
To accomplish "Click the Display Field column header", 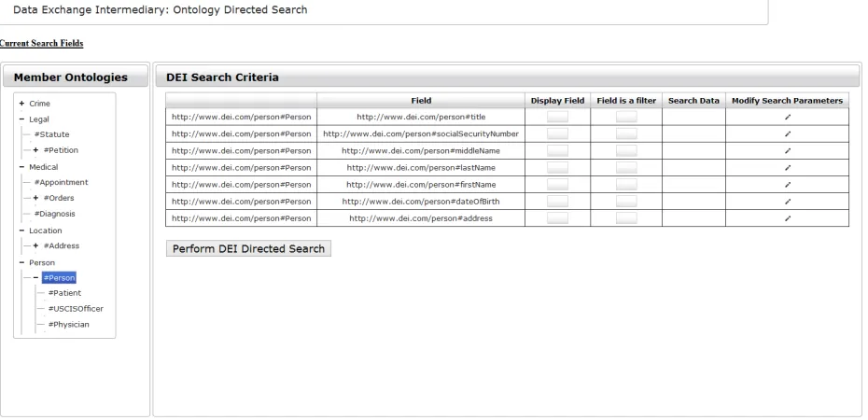I will click(557, 100).
